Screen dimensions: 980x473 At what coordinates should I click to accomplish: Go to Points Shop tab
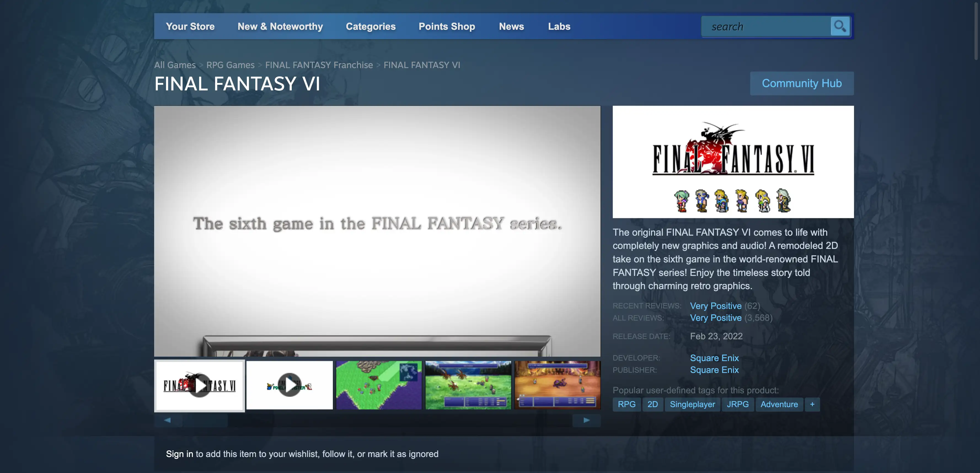pyautogui.click(x=447, y=26)
